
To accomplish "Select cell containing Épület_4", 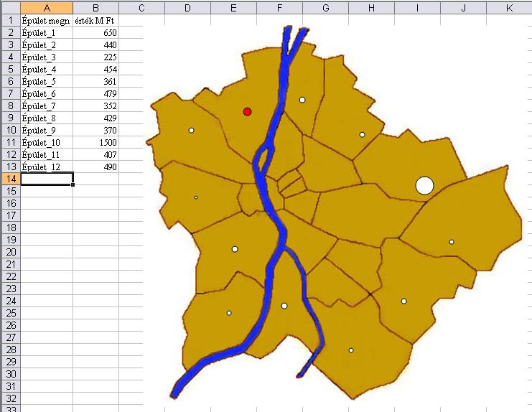I will (47, 69).
